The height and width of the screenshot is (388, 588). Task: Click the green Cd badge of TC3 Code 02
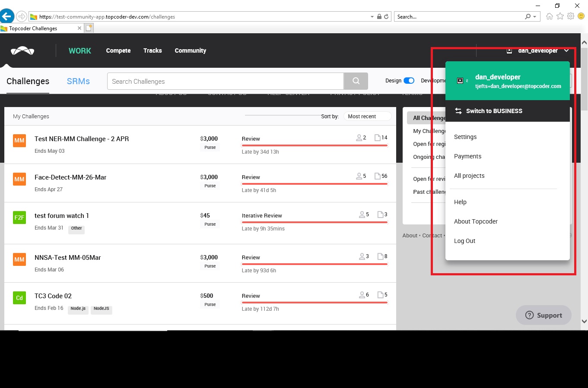tap(19, 297)
